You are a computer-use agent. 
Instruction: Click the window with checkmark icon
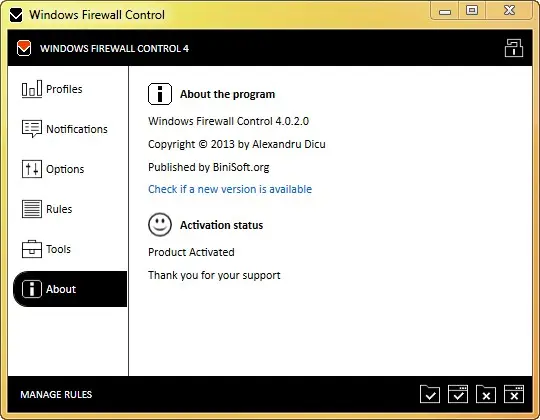tap(458, 394)
